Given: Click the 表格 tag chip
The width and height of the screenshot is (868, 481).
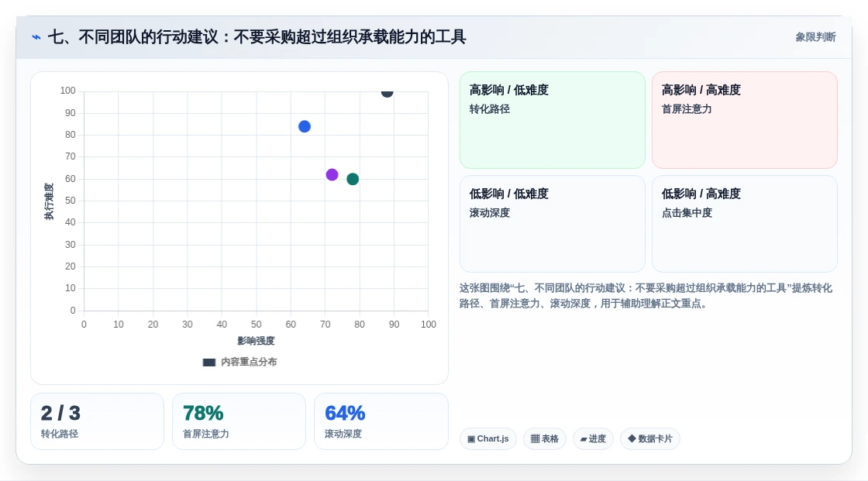Looking at the screenshot, I should (545, 439).
